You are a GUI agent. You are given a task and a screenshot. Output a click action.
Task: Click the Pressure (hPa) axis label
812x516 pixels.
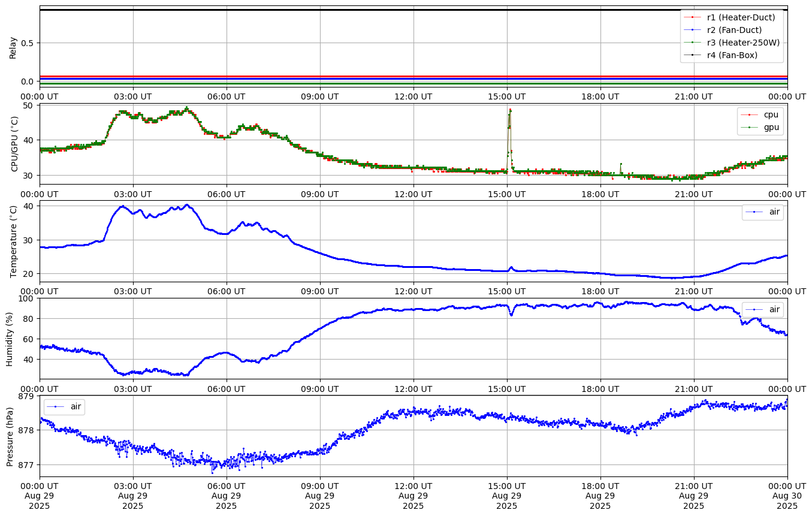pyautogui.click(x=10, y=436)
